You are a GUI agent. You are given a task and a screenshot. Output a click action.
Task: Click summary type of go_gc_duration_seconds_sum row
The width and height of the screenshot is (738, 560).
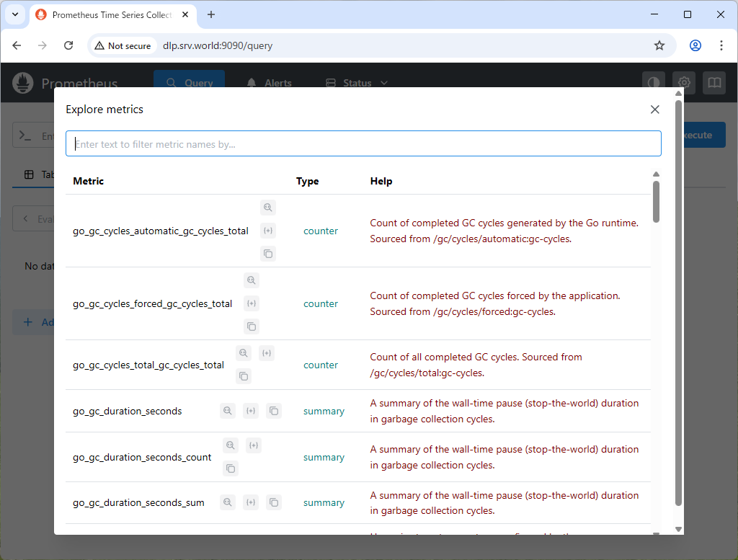point(324,502)
